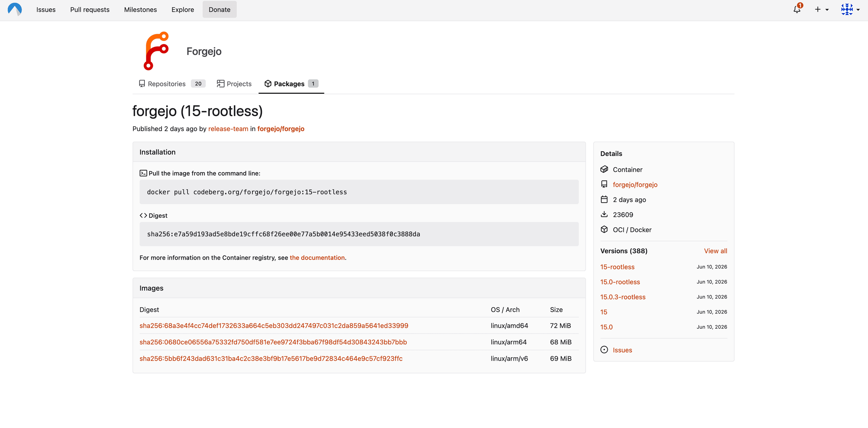Click the Issues circle icon in Details
This screenshot has height=428, width=868.
[x=604, y=350]
